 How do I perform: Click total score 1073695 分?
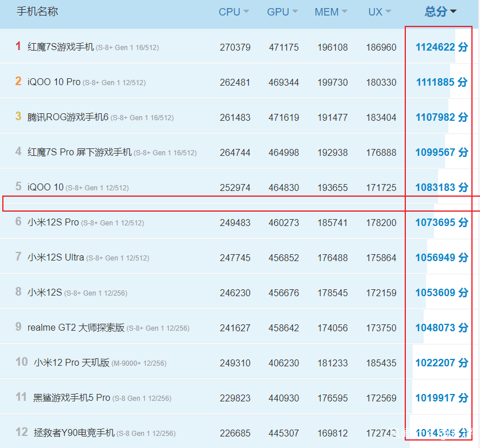(x=441, y=223)
